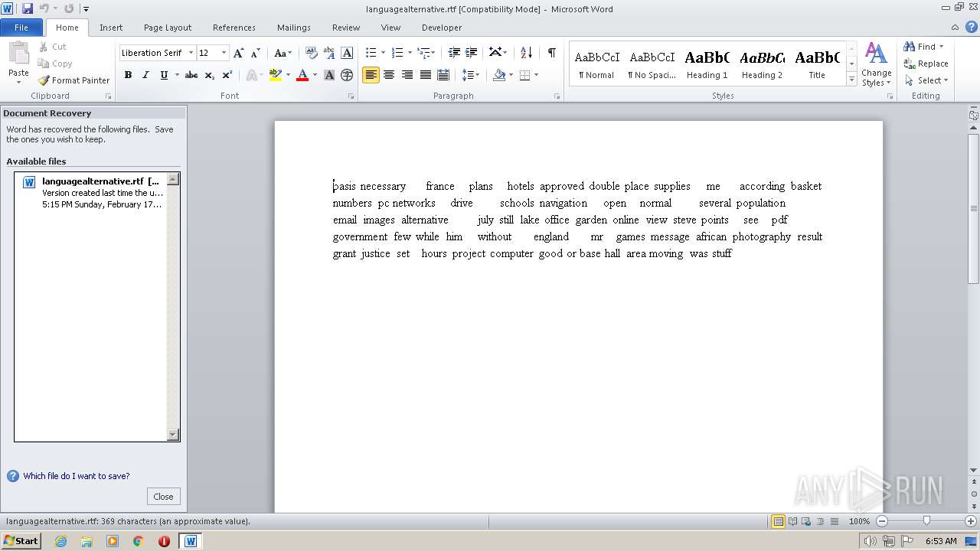
Task: Open the Change Styles gallery
Action: [876, 65]
